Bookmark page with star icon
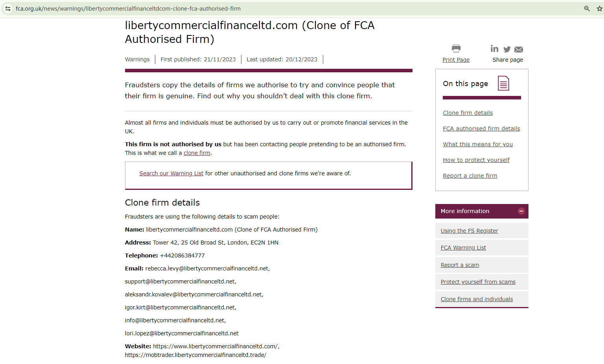604x364 pixels. coord(599,9)
